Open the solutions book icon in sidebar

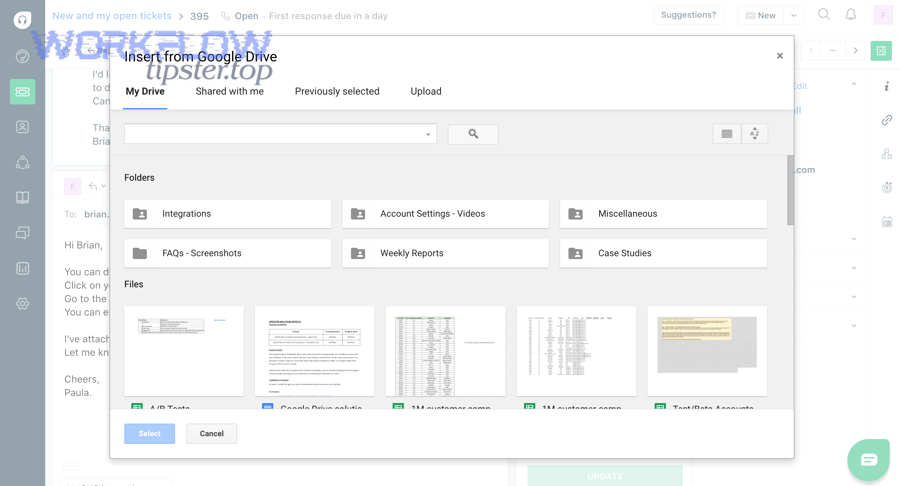click(22, 198)
